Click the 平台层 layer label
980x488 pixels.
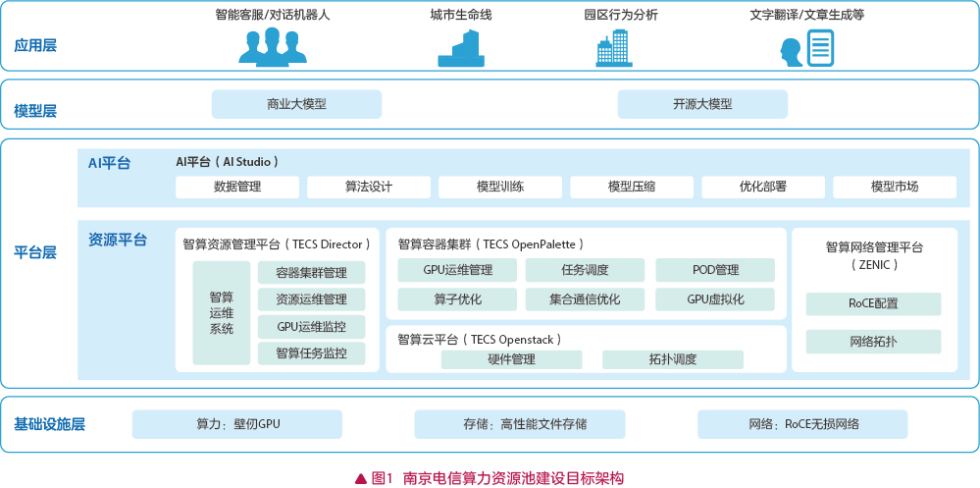[x=35, y=252]
